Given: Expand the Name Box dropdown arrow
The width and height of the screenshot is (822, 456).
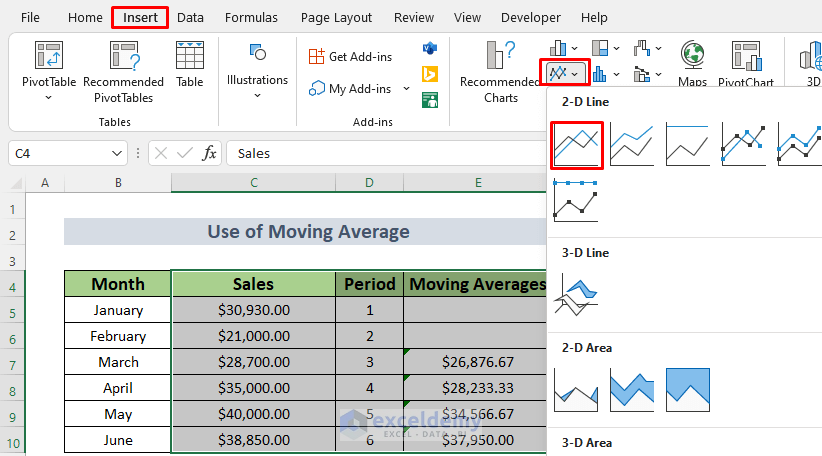Looking at the screenshot, I should tap(117, 153).
